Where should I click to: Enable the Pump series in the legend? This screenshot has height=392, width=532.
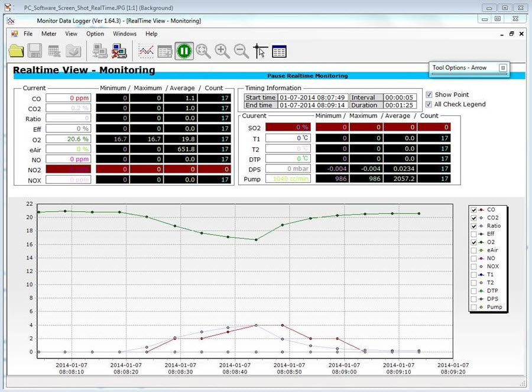tap(473, 307)
